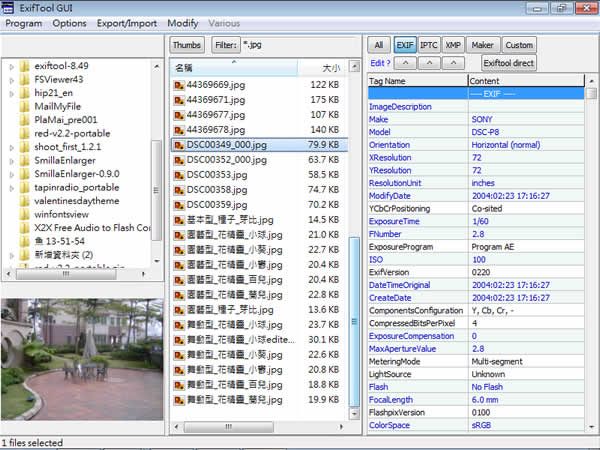Click file icon of DSC00358.jpg
Screen dimensions: 600x450
pos(179,190)
